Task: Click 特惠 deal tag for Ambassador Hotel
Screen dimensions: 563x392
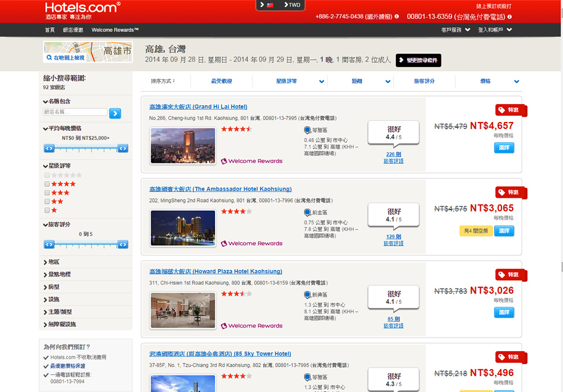Action: pyautogui.click(x=511, y=192)
